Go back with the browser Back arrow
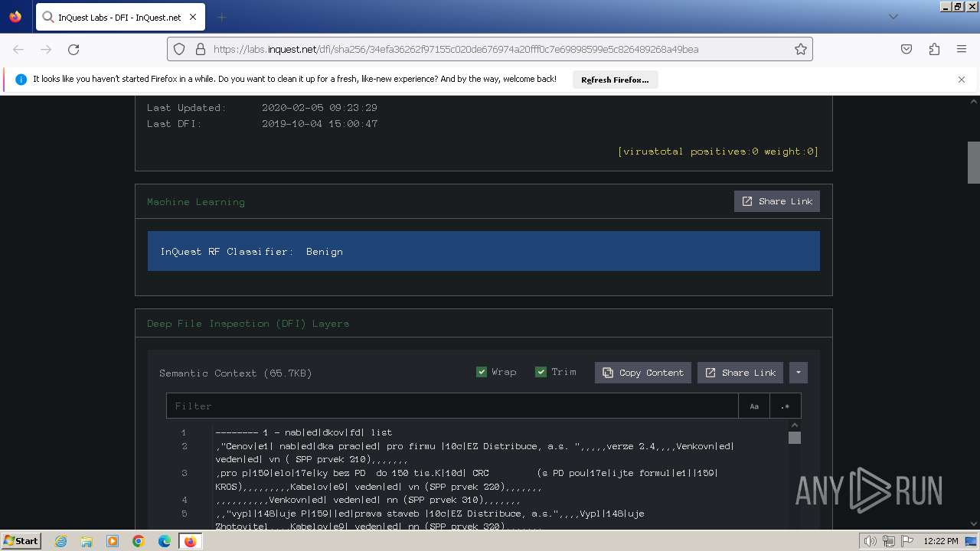Image resolution: width=980 pixels, height=551 pixels. 18,49
